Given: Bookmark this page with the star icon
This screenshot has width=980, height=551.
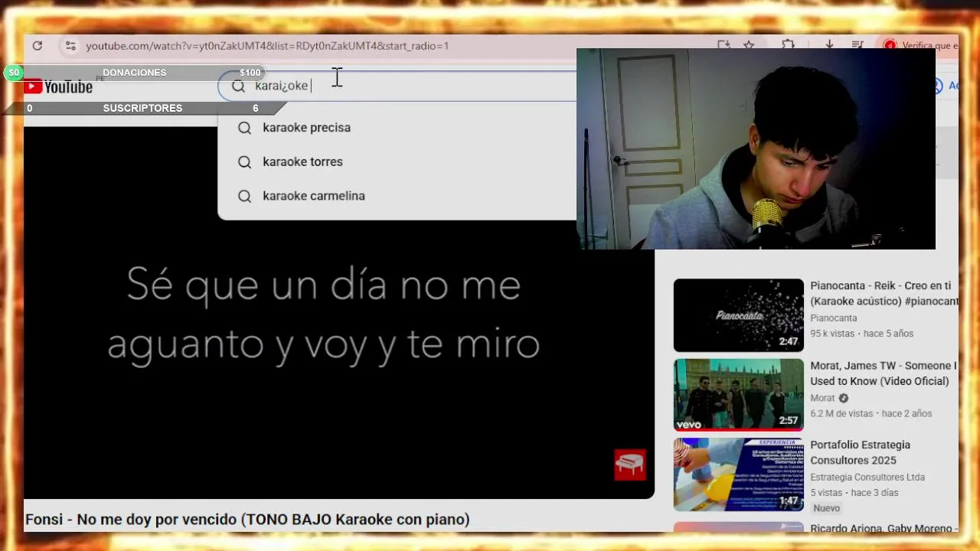Looking at the screenshot, I should point(749,45).
